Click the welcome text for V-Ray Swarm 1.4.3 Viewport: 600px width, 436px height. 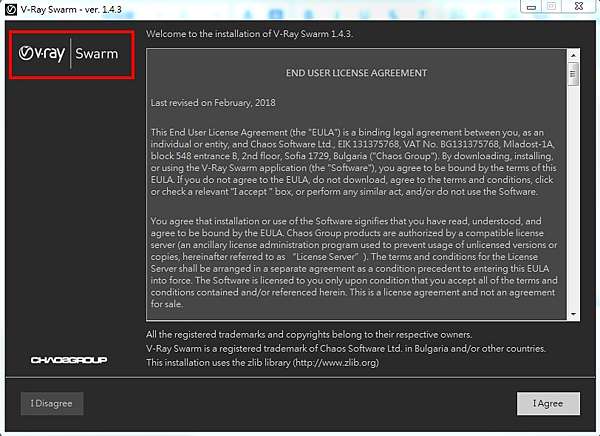point(249,34)
